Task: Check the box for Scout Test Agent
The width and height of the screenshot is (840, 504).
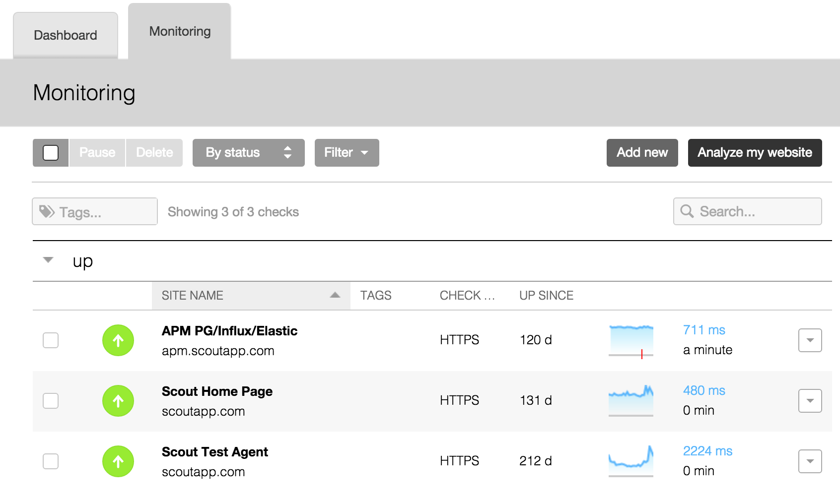Action: click(51, 461)
